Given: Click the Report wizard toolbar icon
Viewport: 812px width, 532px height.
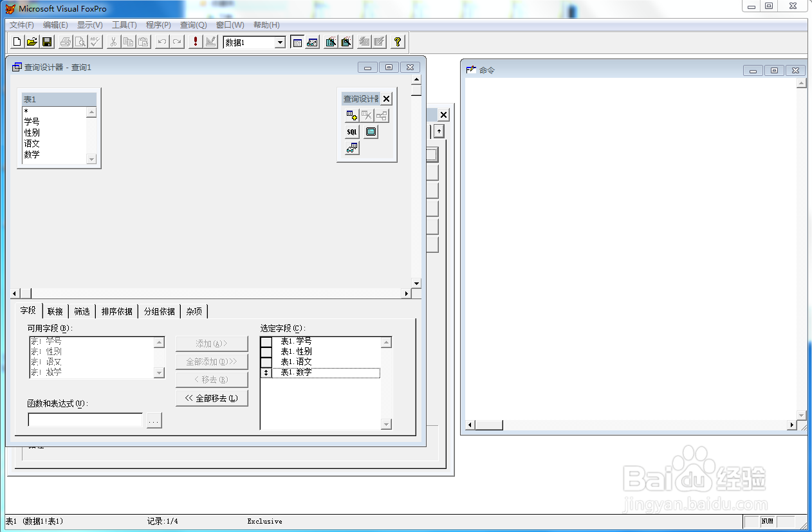Looking at the screenshot, I should coord(346,42).
